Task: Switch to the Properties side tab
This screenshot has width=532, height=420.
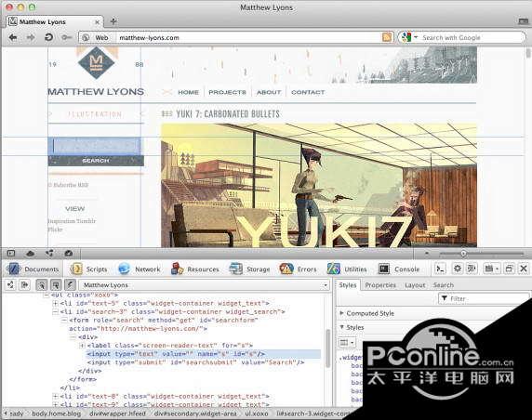Action: (x=380, y=285)
